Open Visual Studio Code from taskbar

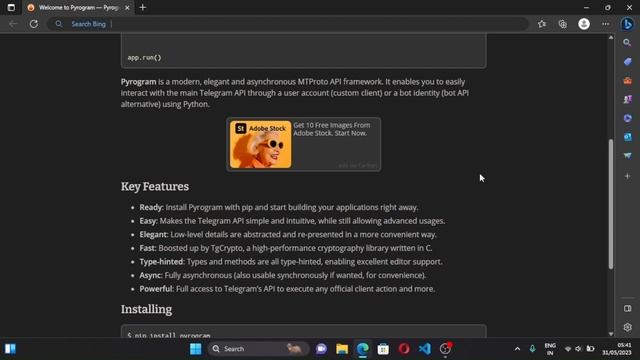[x=424, y=349]
